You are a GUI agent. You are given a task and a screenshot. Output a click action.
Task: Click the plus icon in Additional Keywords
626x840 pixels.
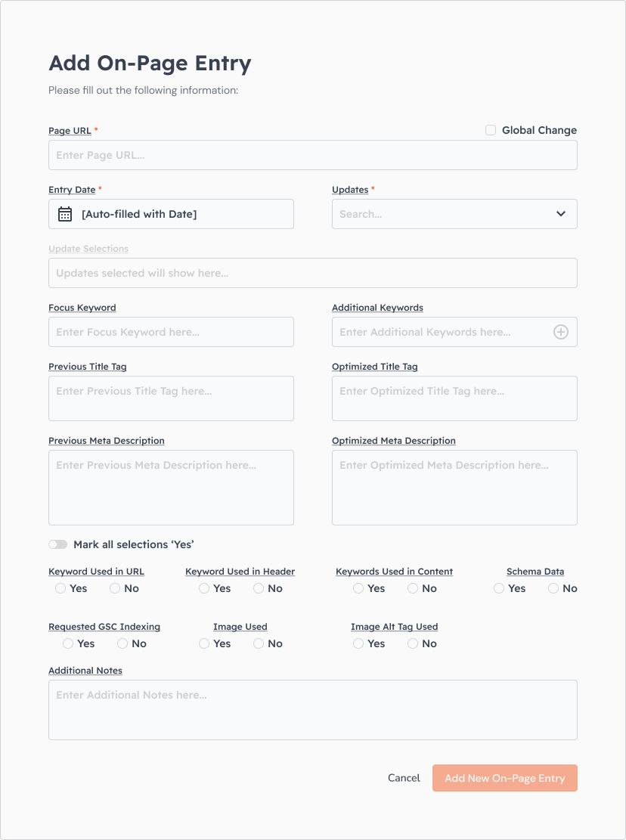561,332
